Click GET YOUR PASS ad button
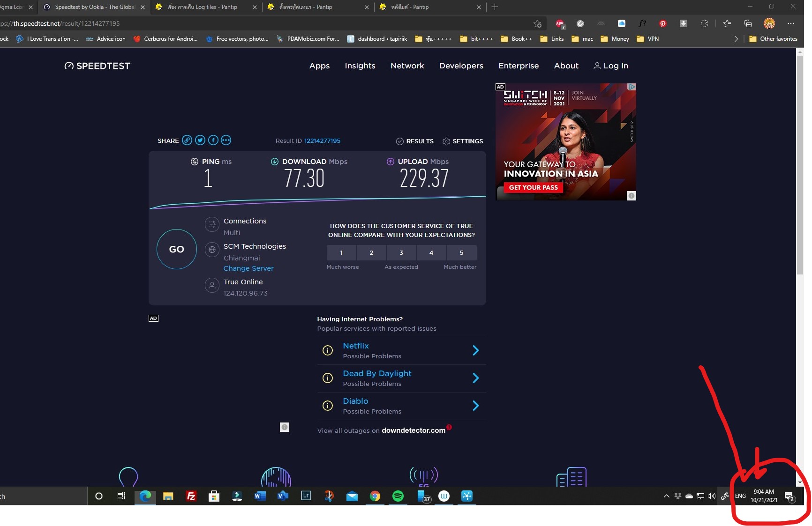 [x=534, y=187]
